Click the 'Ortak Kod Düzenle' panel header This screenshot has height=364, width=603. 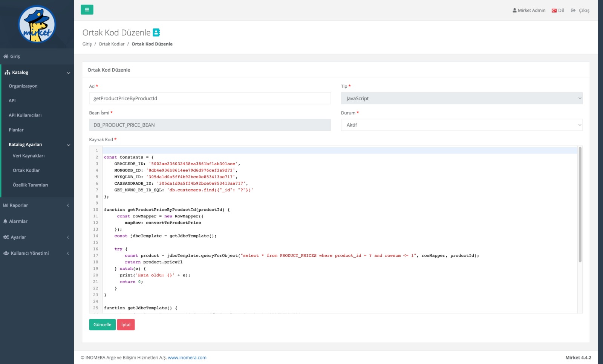click(x=109, y=70)
